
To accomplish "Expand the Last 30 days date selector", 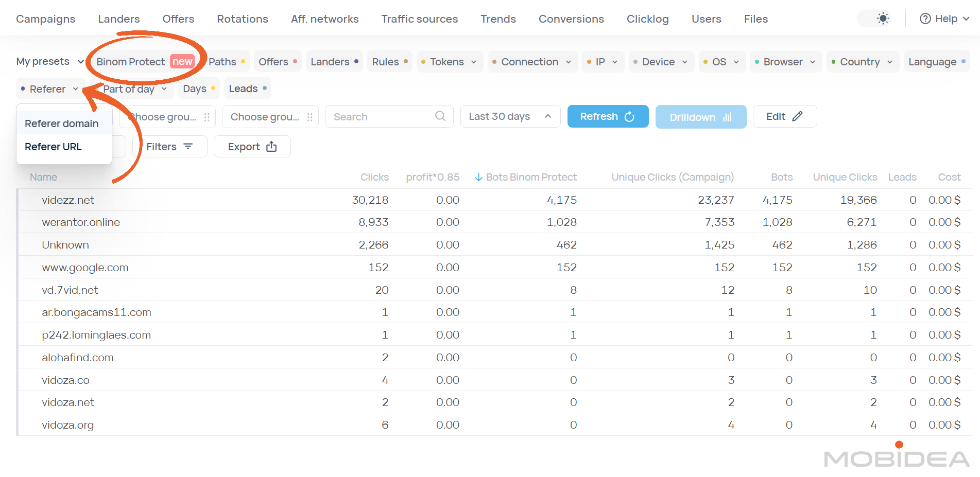I will (x=509, y=116).
